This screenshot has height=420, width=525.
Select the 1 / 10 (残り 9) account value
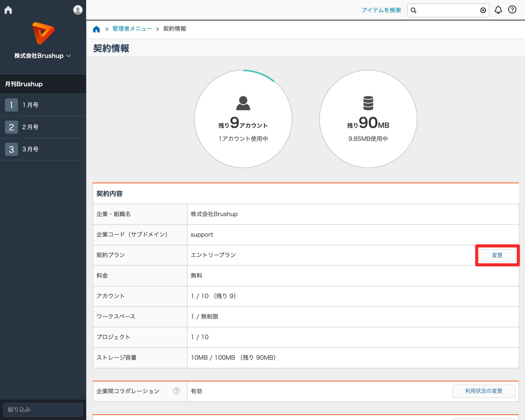(213, 296)
